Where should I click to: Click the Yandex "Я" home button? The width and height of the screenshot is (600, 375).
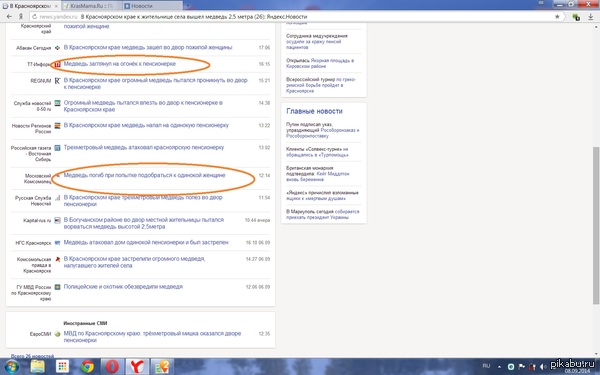(x=21, y=17)
